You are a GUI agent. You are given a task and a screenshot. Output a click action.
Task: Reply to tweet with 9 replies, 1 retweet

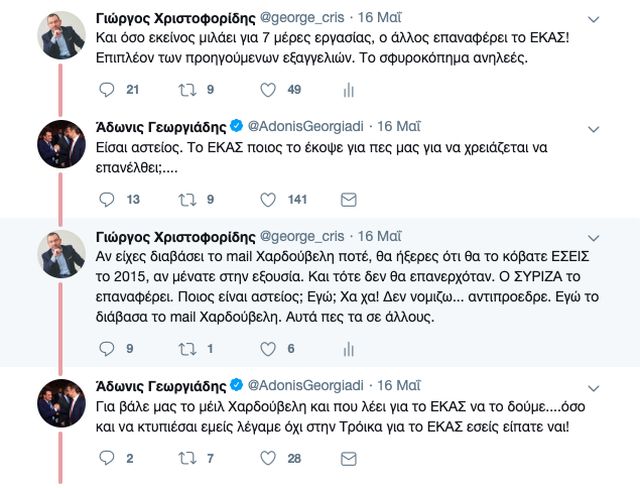[x=108, y=348]
